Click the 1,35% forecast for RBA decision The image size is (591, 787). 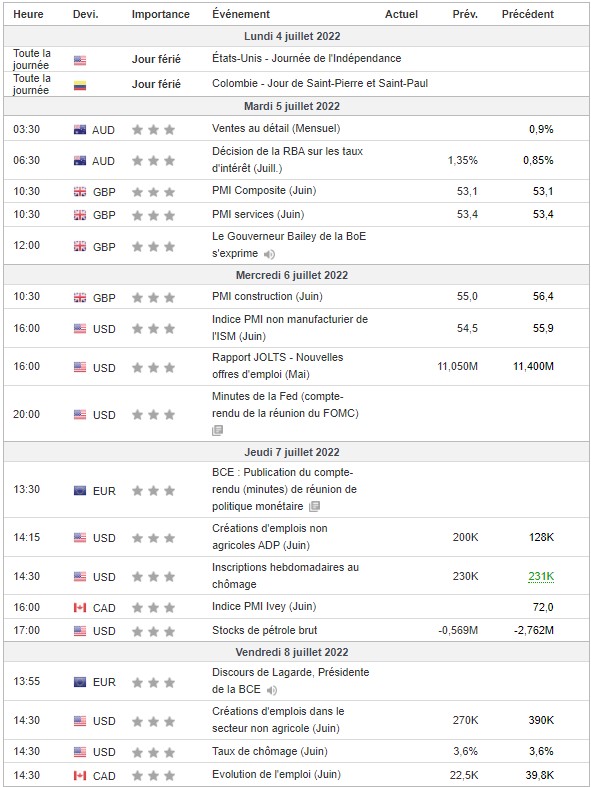[x=463, y=161]
